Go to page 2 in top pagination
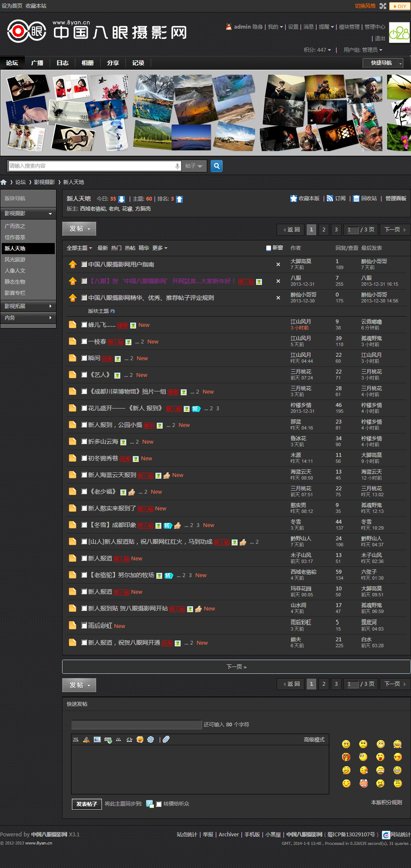The height and width of the screenshot is (868, 411). tap(324, 230)
